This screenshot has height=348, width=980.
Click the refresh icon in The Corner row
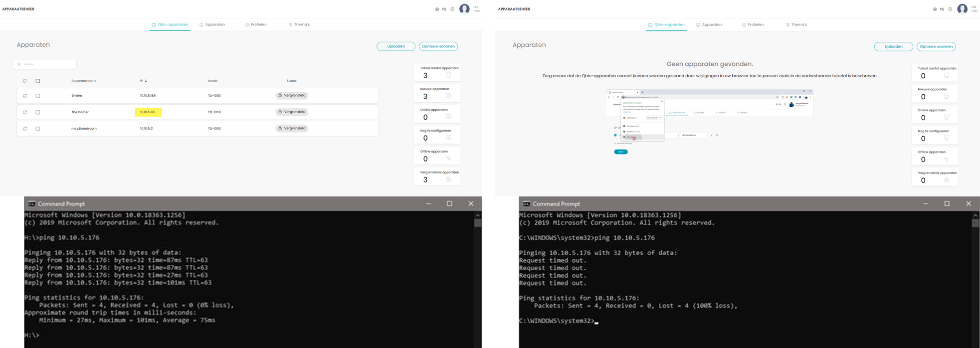click(x=25, y=112)
